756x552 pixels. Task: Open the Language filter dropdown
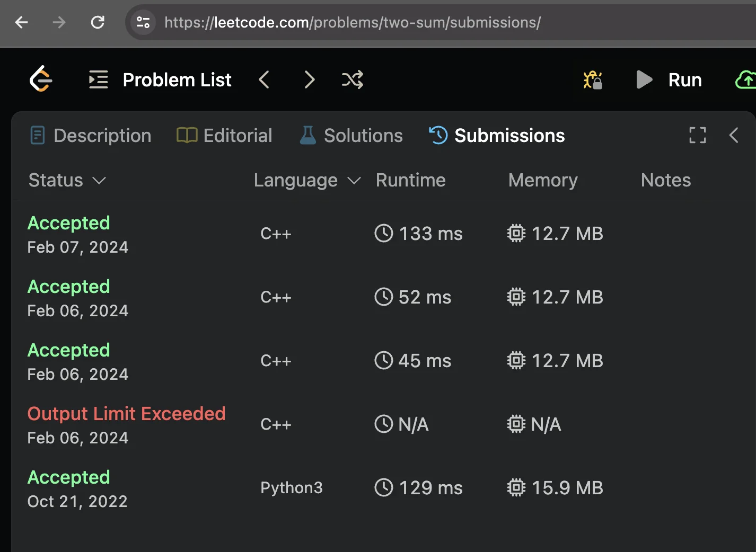pos(307,180)
